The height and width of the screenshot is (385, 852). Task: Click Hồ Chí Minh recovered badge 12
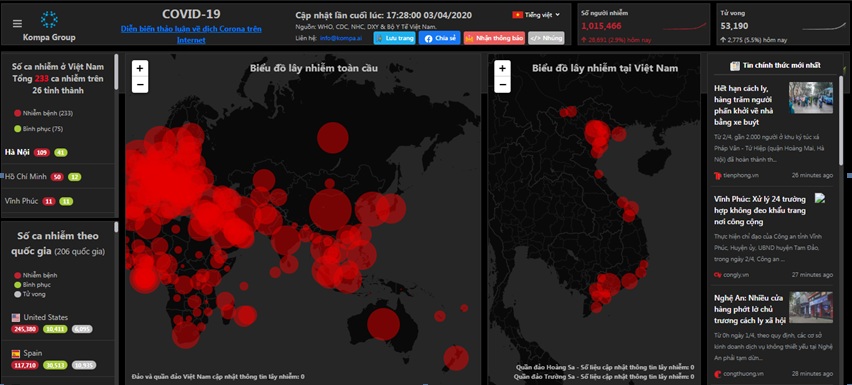[x=74, y=176]
